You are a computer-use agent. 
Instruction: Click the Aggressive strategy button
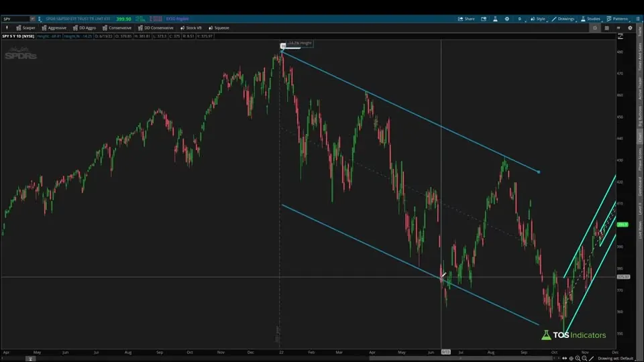(54, 28)
